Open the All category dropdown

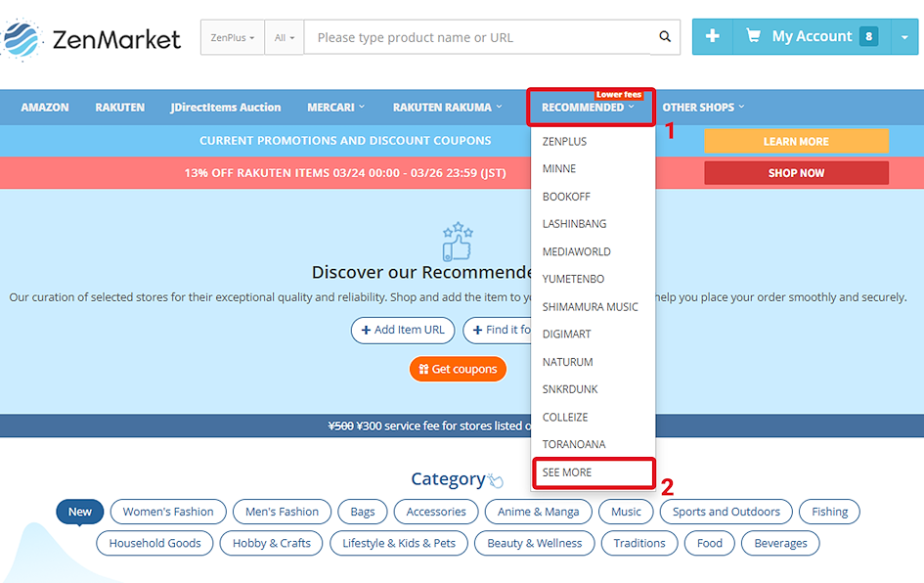pos(284,37)
